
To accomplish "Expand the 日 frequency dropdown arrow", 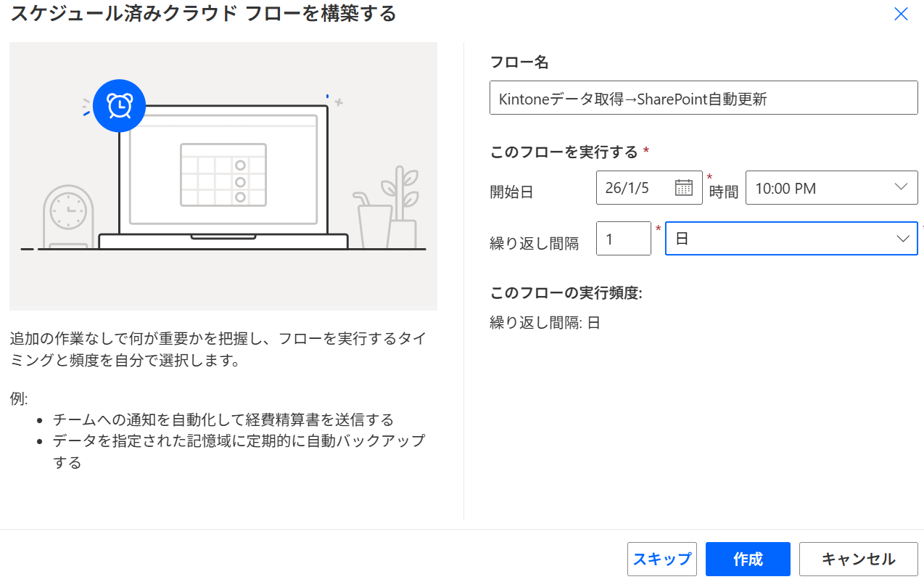I will (x=903, y=239).
